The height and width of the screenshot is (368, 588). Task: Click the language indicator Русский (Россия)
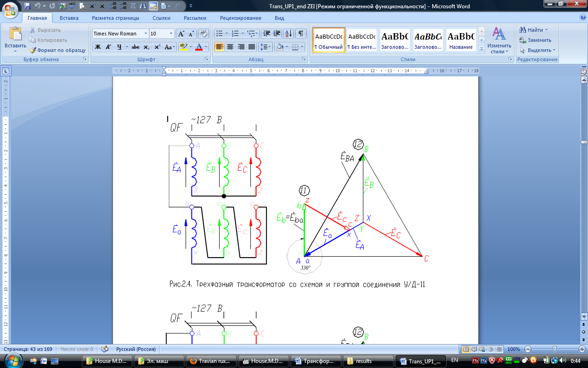pos(136,349)
